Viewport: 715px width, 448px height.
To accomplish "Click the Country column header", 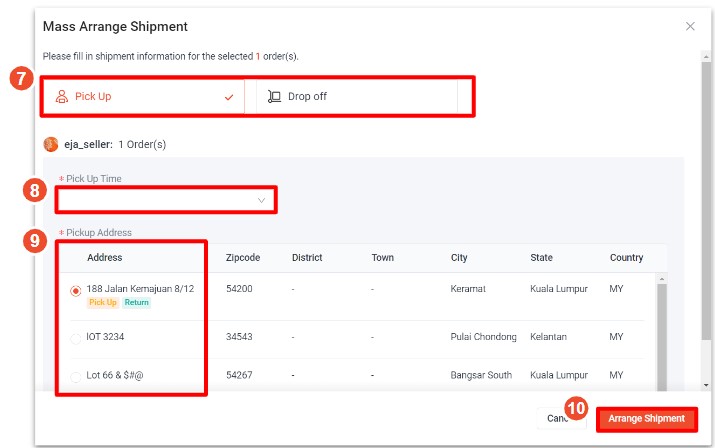I will coord(627,257).
